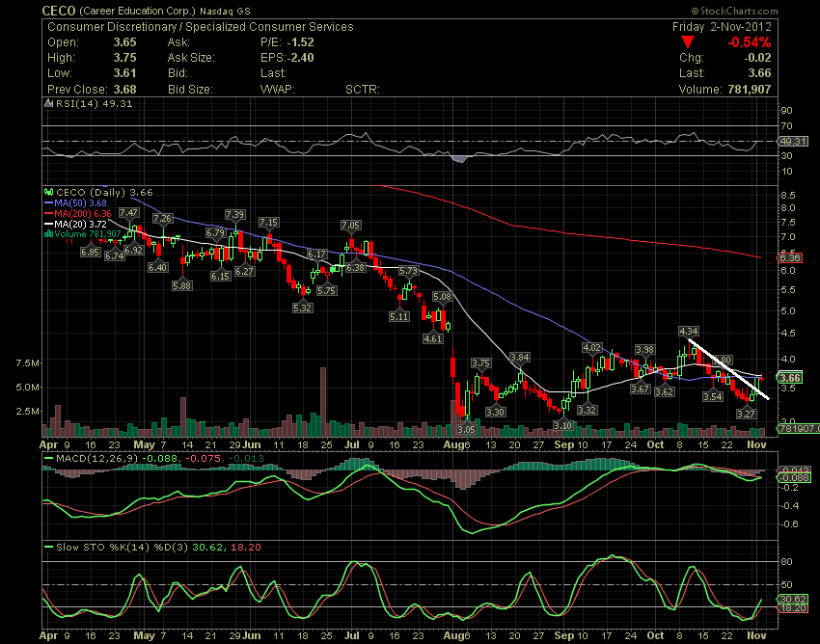This screenshot has width=820, height=644.
Task: Click the 49.31 RSI value tag on axis
Action: (793, 141)
